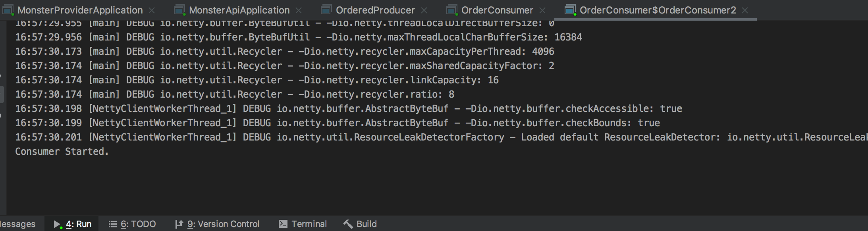Viewport: 868px width, 231px height.
Task: Close the OrderConsumer$OrderConsumer2 tab
Action: [x=745, y=10]
